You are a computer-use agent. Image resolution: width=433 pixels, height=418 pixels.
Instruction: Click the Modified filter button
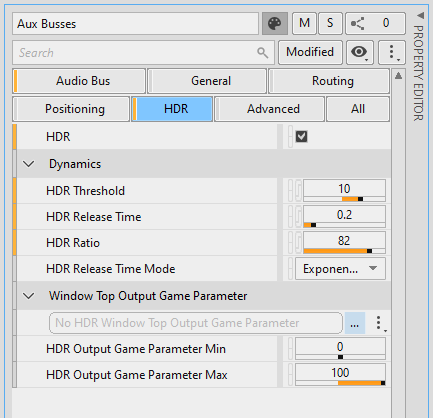click(310, 52)
